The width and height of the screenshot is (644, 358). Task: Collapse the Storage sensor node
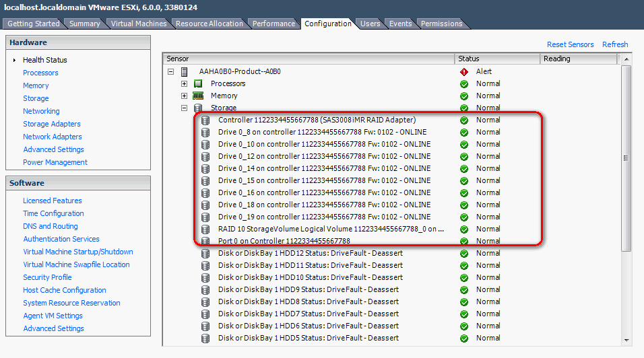tap(185, 108)
